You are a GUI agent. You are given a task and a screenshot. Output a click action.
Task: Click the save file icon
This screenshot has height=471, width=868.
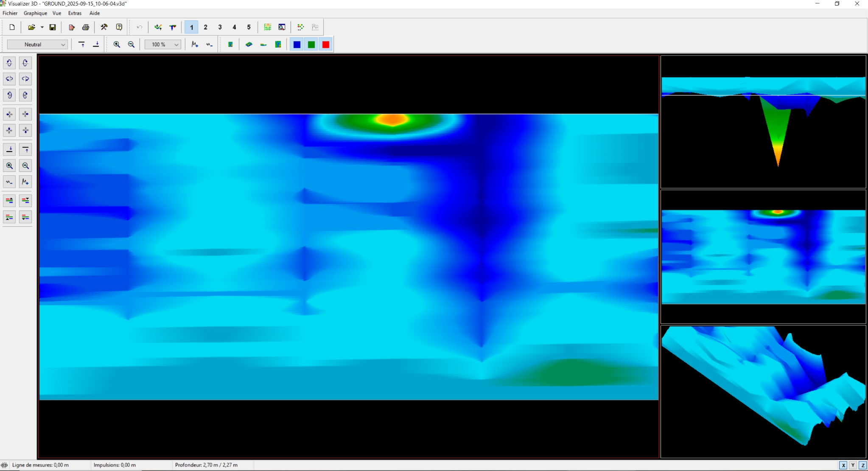point(53,27)
